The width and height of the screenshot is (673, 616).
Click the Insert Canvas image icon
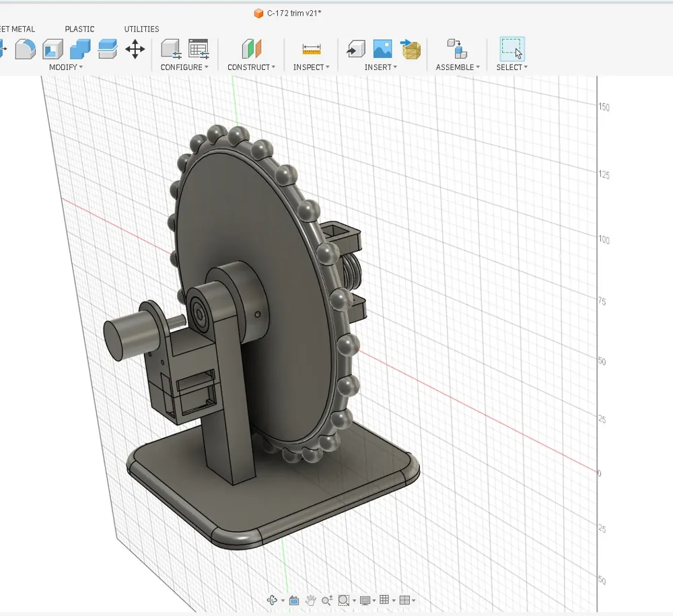382,49
